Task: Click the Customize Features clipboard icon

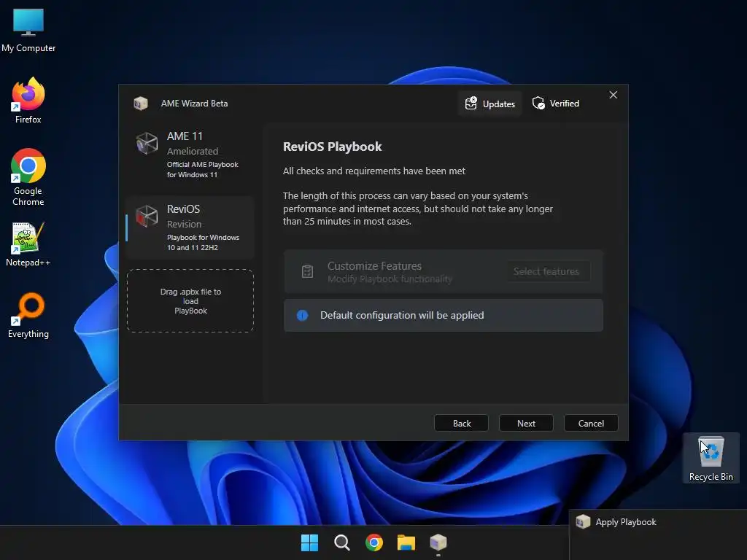Action: (x=307, y=271)
